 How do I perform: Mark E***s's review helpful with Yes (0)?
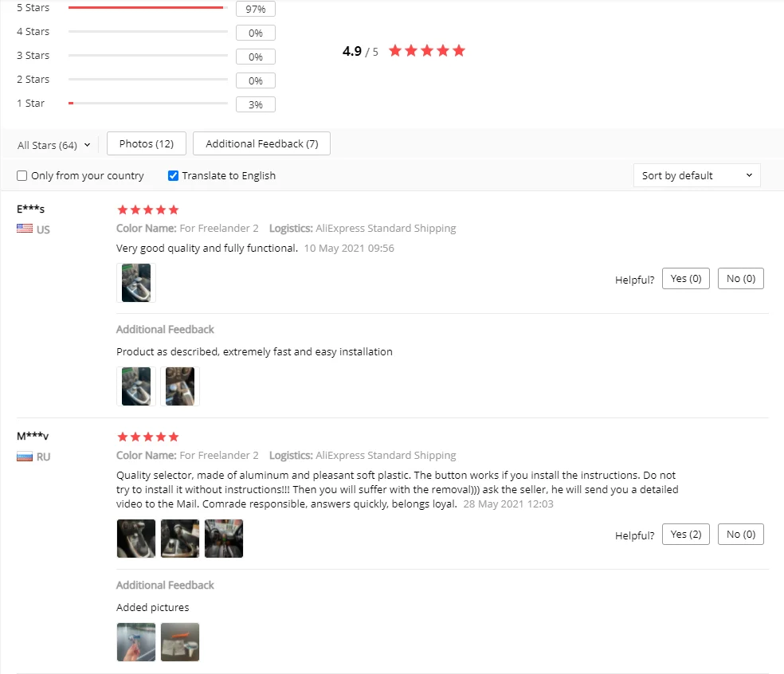click(x=685, y=279)
